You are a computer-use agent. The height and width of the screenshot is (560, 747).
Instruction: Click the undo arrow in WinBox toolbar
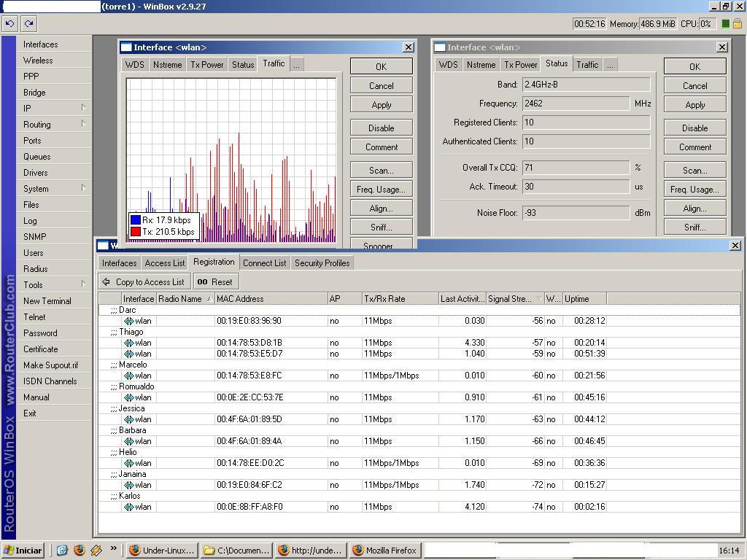(x=9, y=23)
